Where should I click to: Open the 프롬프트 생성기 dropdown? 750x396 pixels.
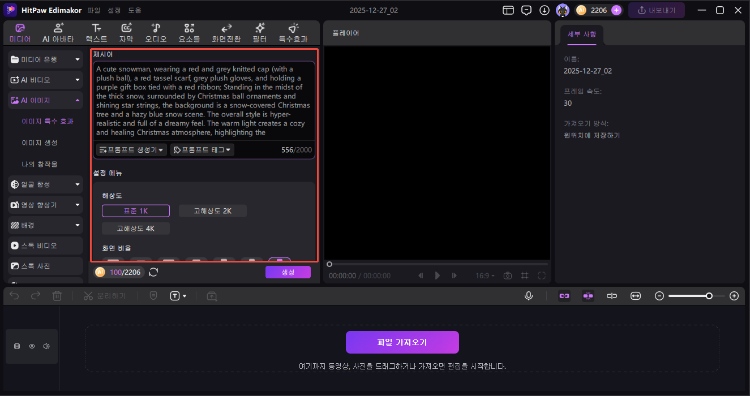132,150
